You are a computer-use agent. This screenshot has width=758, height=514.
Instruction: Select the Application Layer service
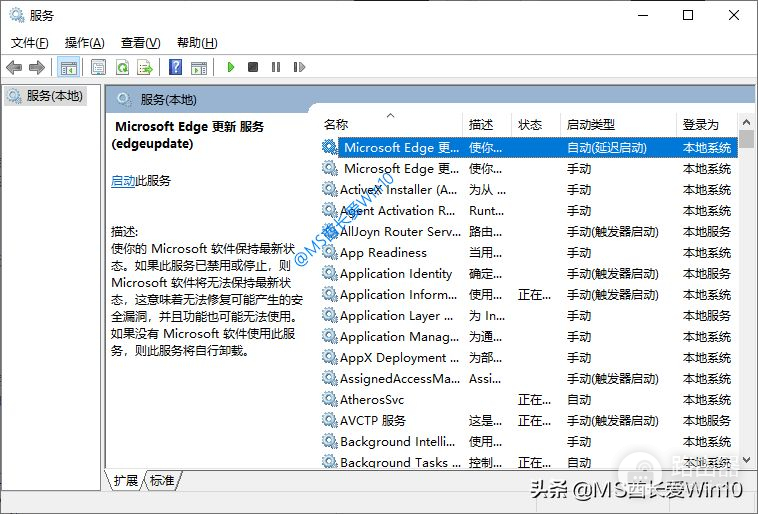coord(529,316)
